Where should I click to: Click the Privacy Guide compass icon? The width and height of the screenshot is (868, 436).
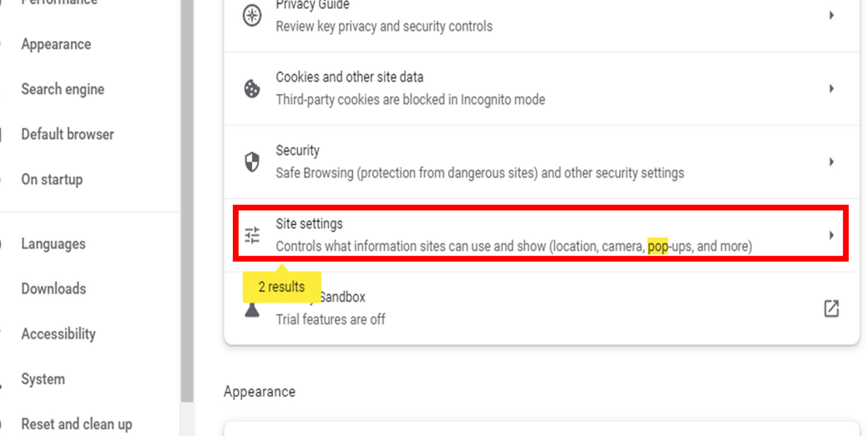[252, 16]
